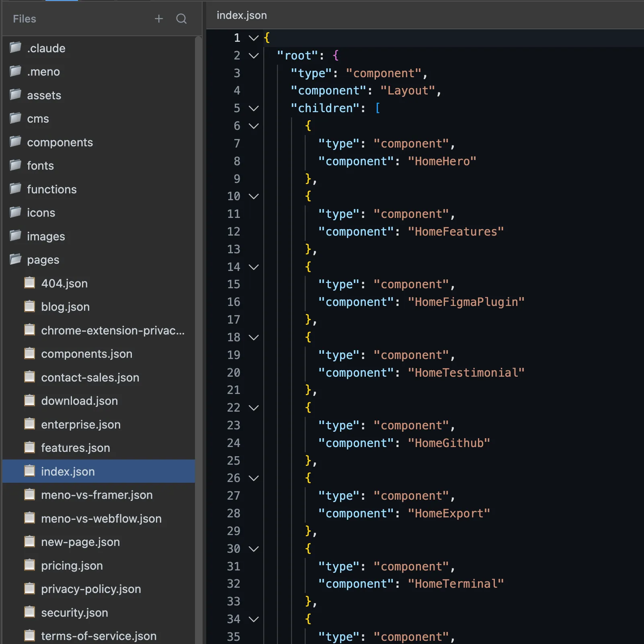Click the pages folder icon
This screenshot has width=644, height=644.
[15, 260]
